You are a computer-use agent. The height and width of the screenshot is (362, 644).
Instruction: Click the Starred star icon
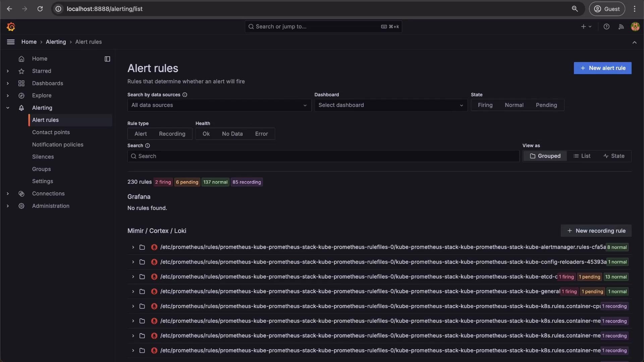point(21,71)
